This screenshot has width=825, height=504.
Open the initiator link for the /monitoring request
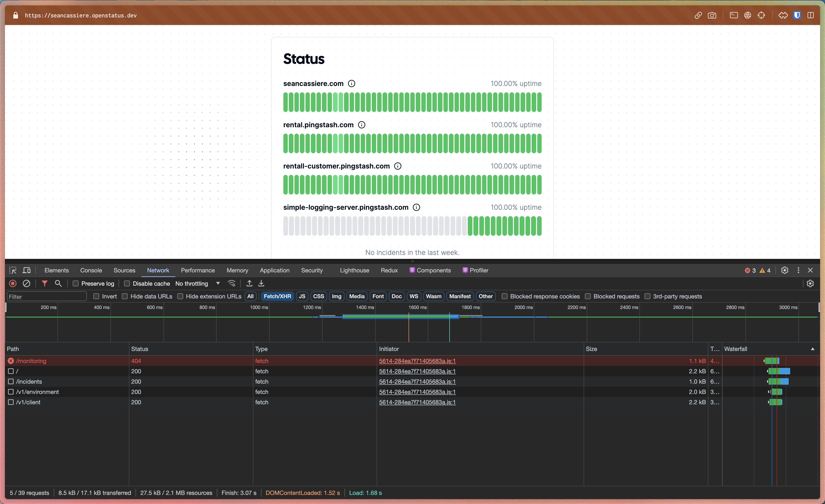pos(417,361)
